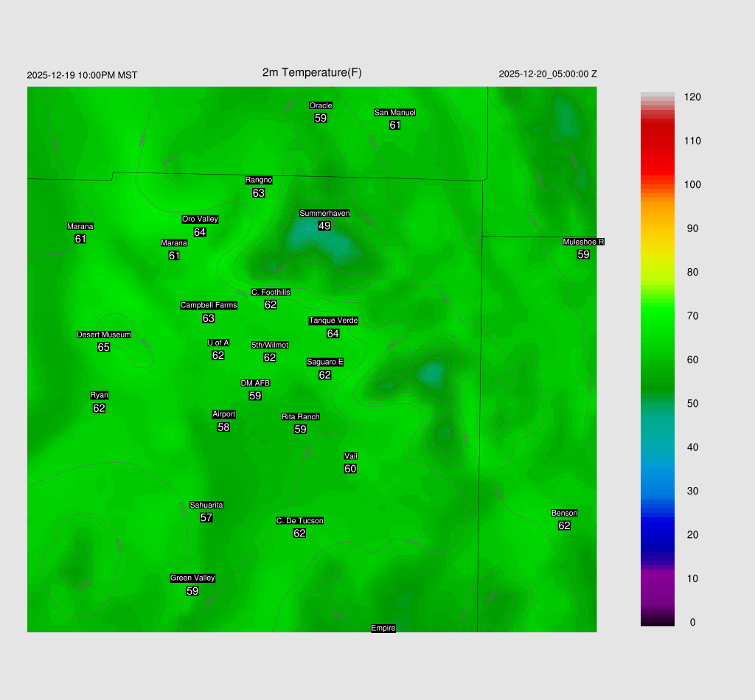
Task: Select the Oracle station label
Action: click(x=320, y=105)
